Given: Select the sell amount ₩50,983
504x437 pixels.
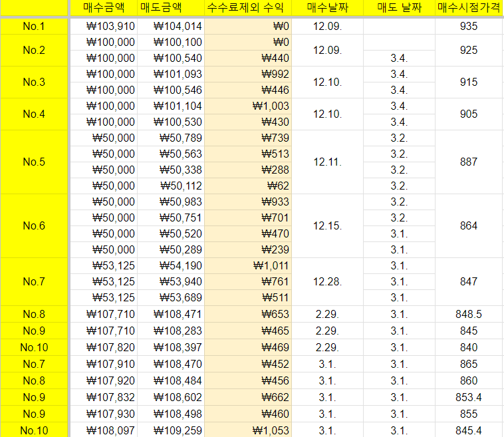Looking at the screenshot, I should (x=171, y=202).
